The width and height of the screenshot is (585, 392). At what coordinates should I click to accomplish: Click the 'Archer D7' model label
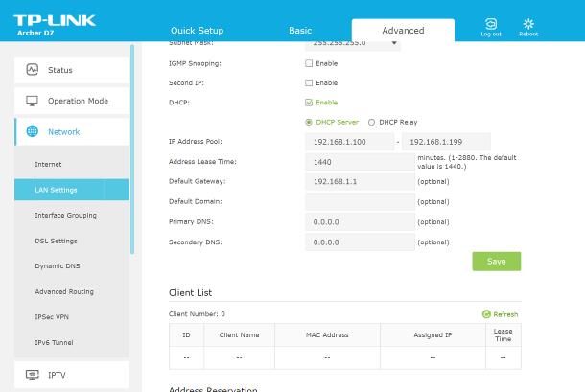[35, 33]
